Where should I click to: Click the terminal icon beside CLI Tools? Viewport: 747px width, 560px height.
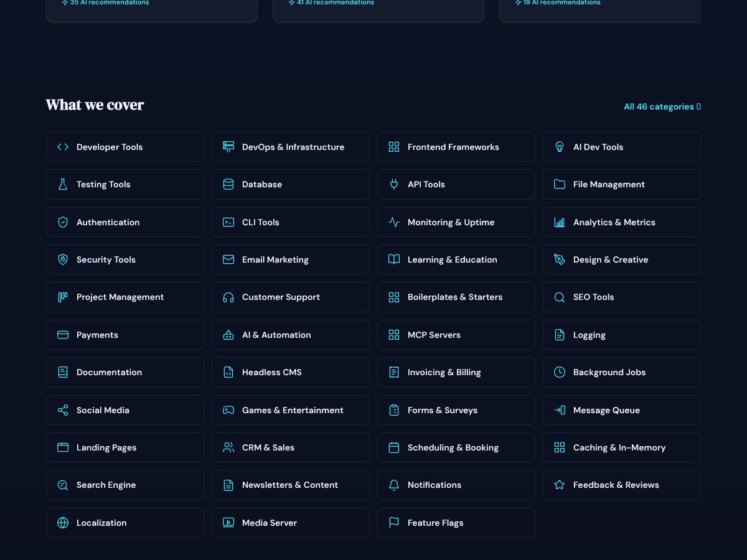228,222
